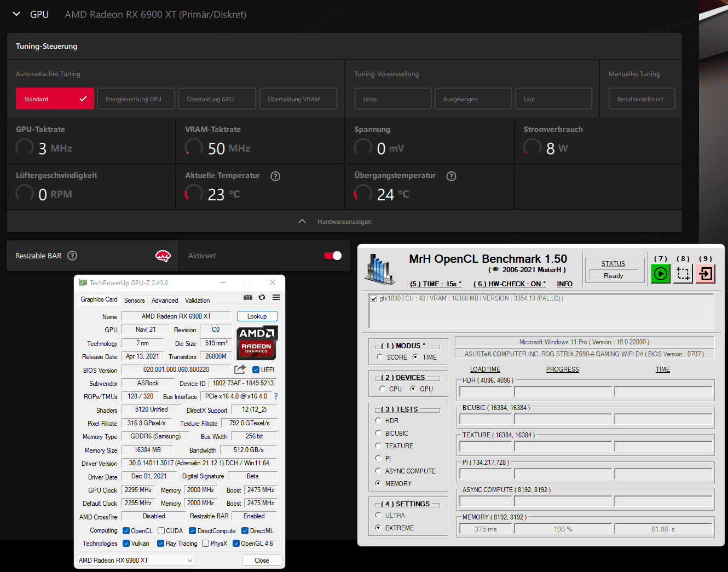Toggle the OpenCL checkbox
The image size is (728, 572).
pyautogui.click(x=126, y=531)
